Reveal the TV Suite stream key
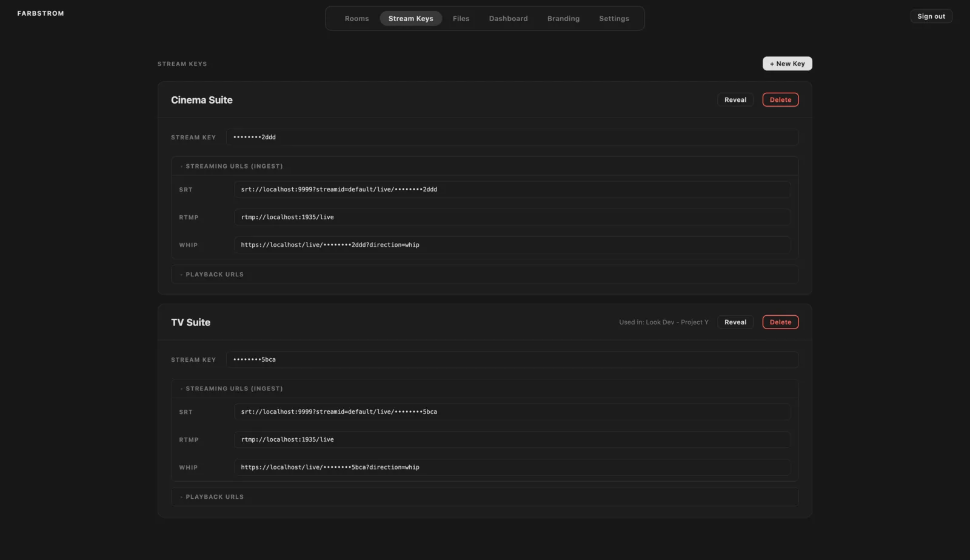This screenshot has width=970, height=560. coord(735,322)
